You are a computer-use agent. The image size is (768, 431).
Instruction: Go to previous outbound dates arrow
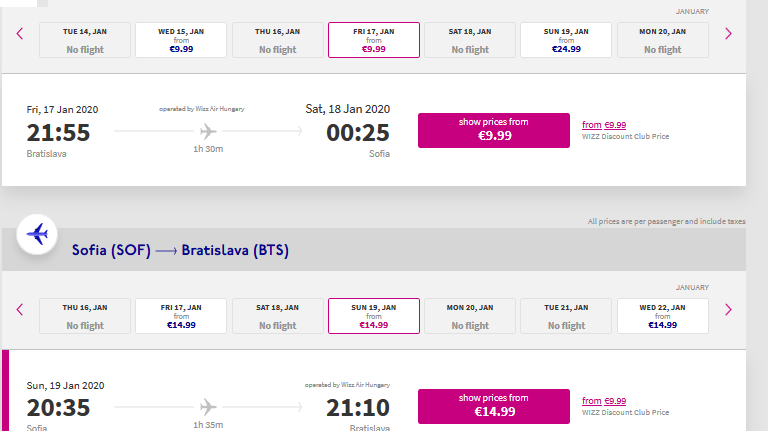20,34
